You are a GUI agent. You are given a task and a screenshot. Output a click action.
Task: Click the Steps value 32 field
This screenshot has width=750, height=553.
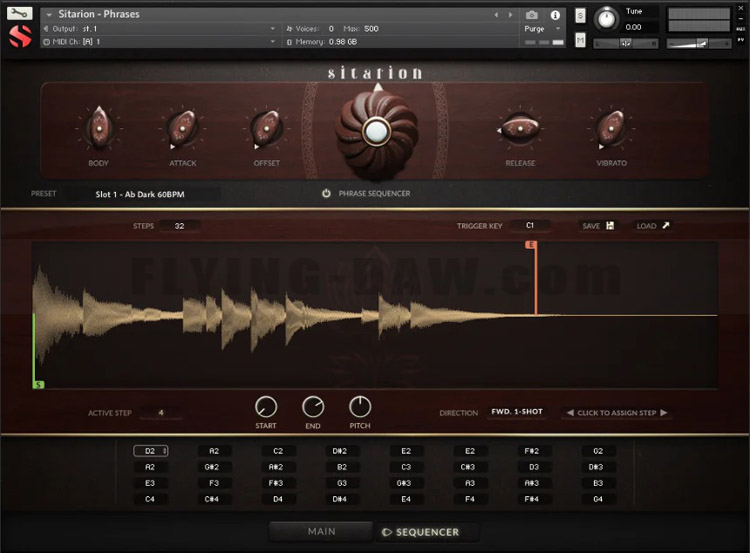[179, 226]
